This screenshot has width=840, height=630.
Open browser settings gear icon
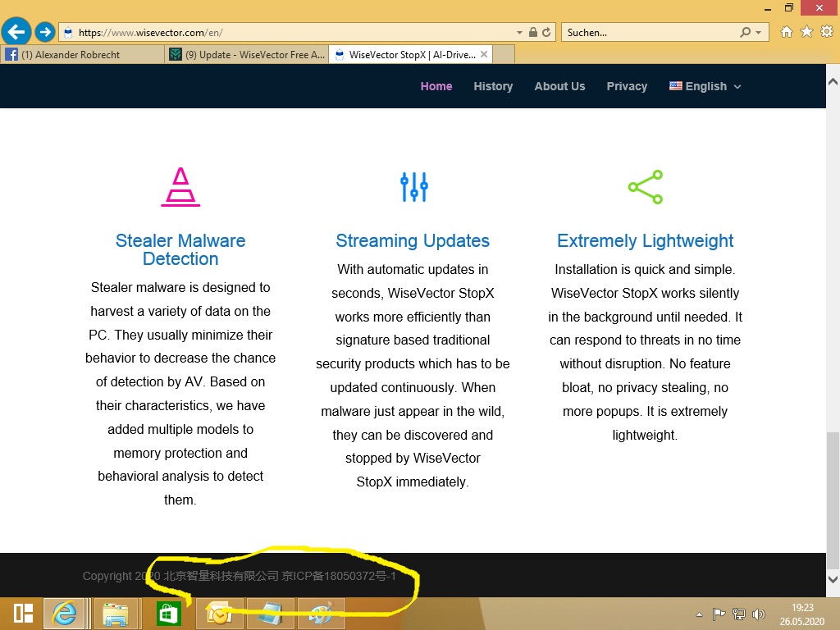click(x=827, y=32)
